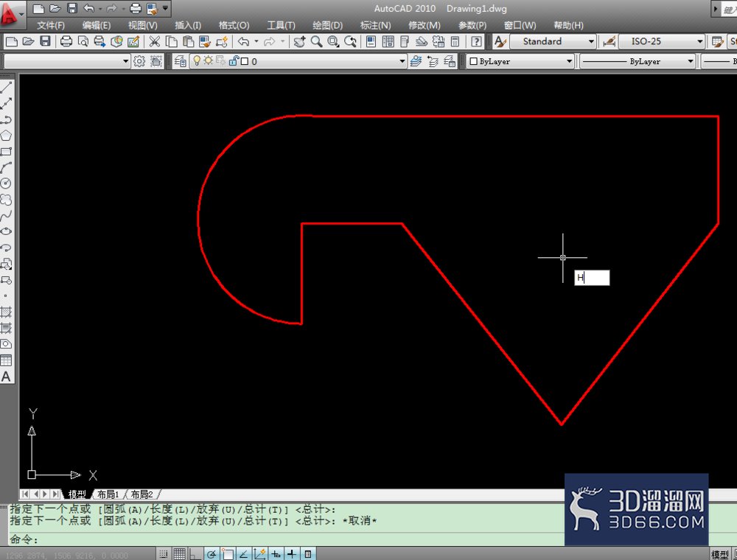Click Plot Preview in the standard toolbar
Screen dimensions: 737x560
click(83, 41)
